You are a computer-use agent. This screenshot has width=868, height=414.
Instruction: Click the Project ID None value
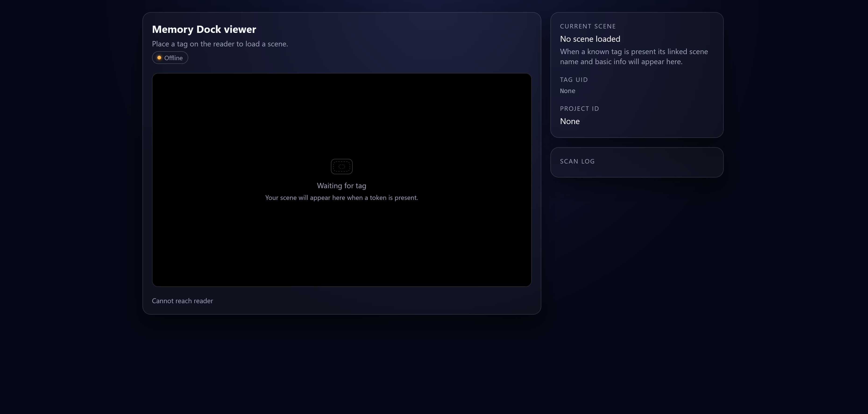point(570,121)
